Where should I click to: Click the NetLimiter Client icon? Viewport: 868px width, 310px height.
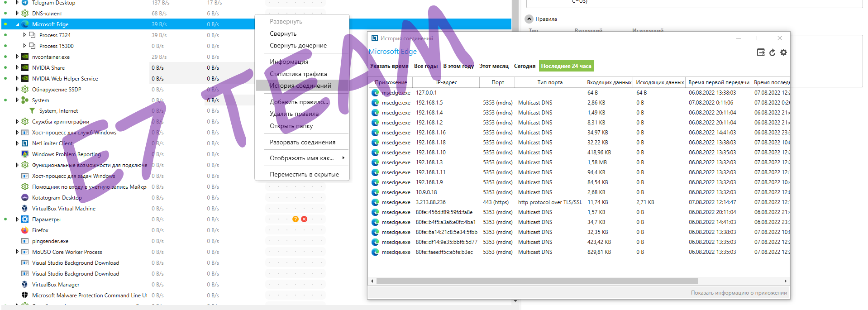tap(25, 143)
